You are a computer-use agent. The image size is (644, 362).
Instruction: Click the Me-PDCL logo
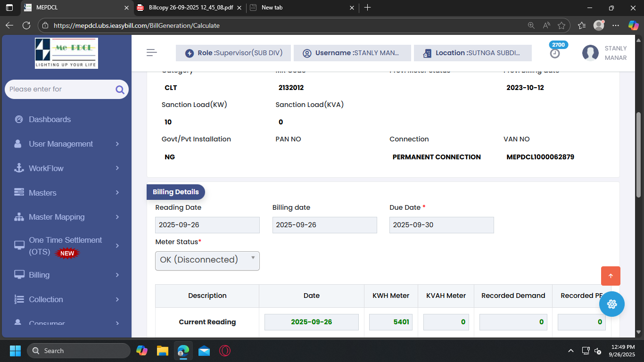[x=66, y=53]
